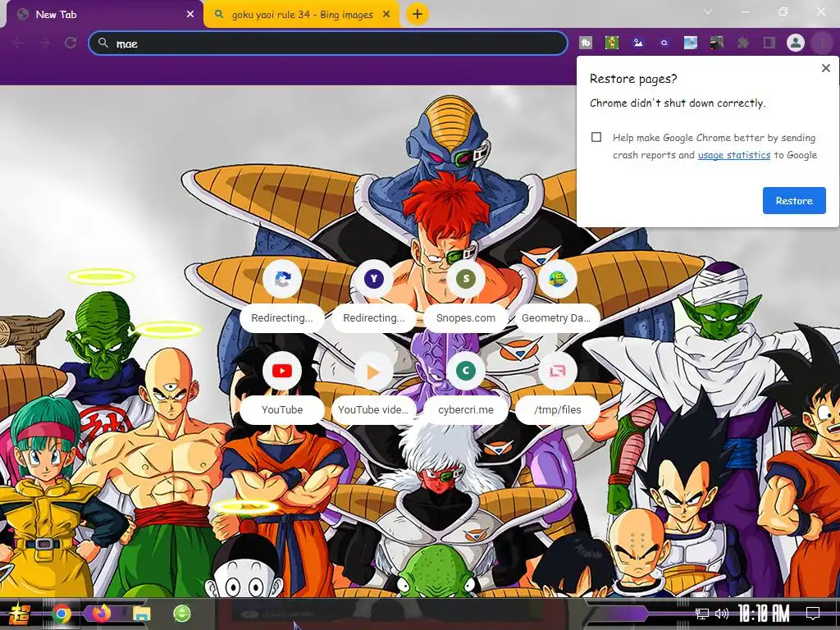This screenshot has width=840, height=630.
Task: Open the Chrome three-dot menu
Action: 822,43
